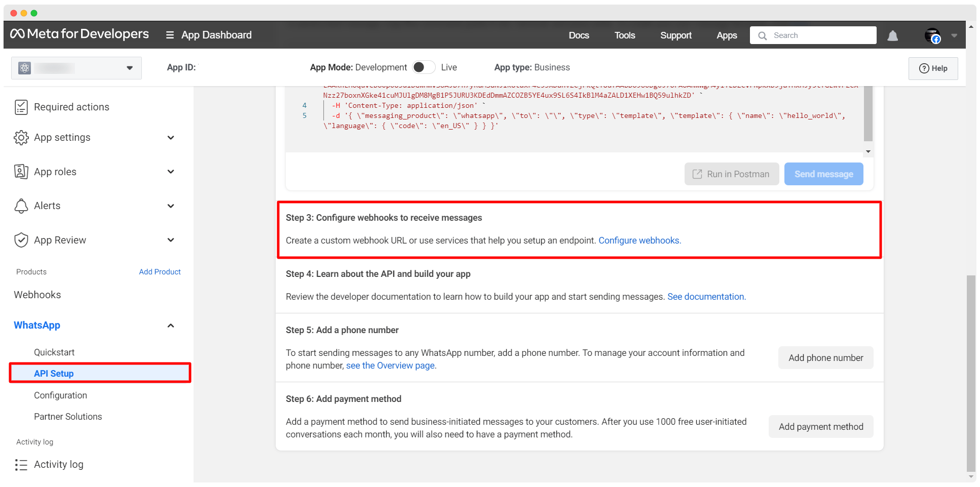
Task: Click the Configure webhooks link
Action: [639, 240]
